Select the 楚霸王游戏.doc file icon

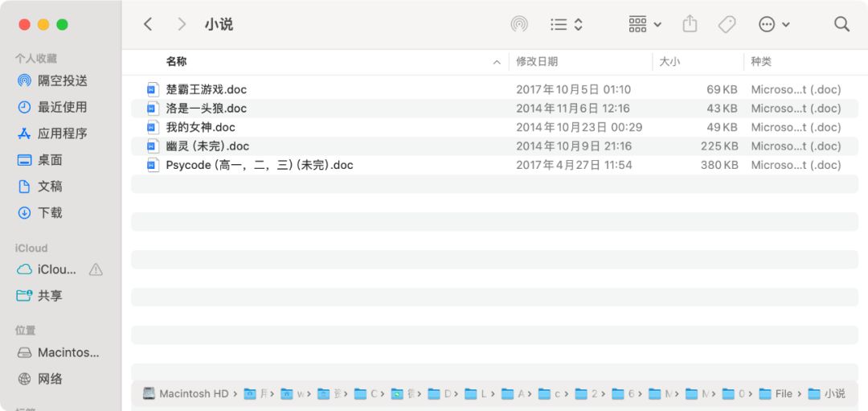[x=153, y=89]
